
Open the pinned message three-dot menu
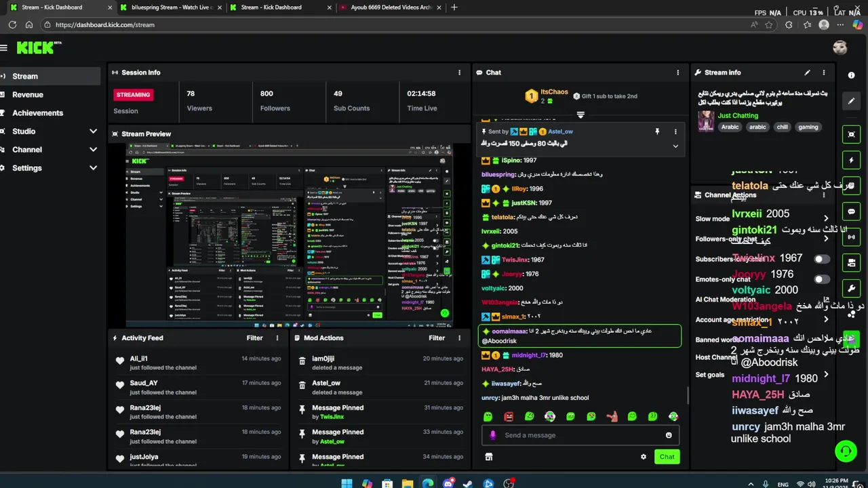coord(675,131)
